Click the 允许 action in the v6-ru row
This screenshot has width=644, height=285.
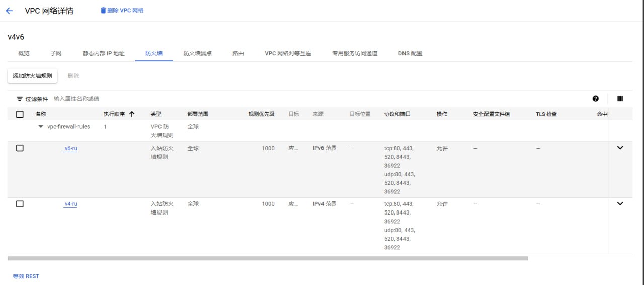[x=442, y=148]
